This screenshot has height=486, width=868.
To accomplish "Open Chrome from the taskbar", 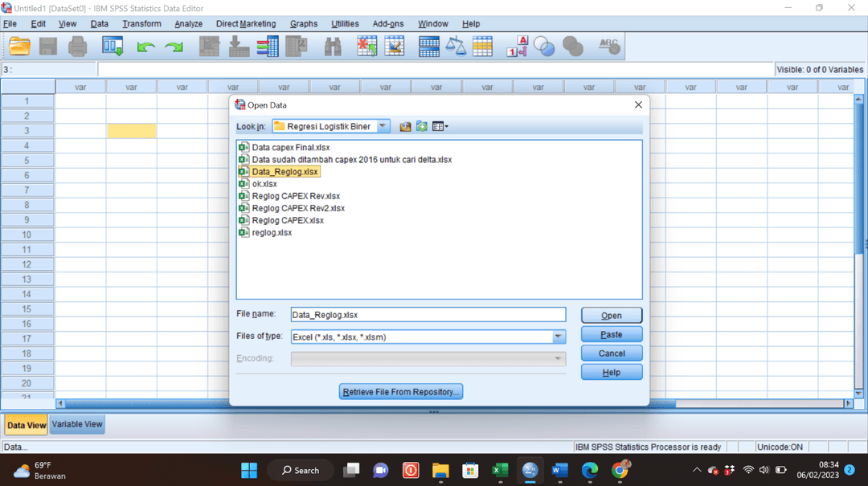I will 620,471.
